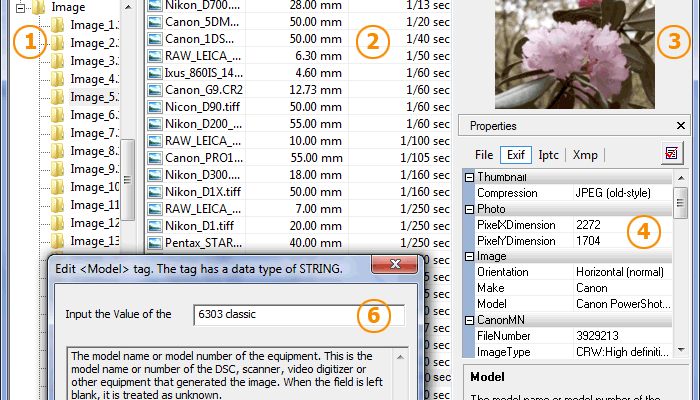The image size is (700, 400).
Task: Open the Image_10 folder icon
Action: coord(57,187)
